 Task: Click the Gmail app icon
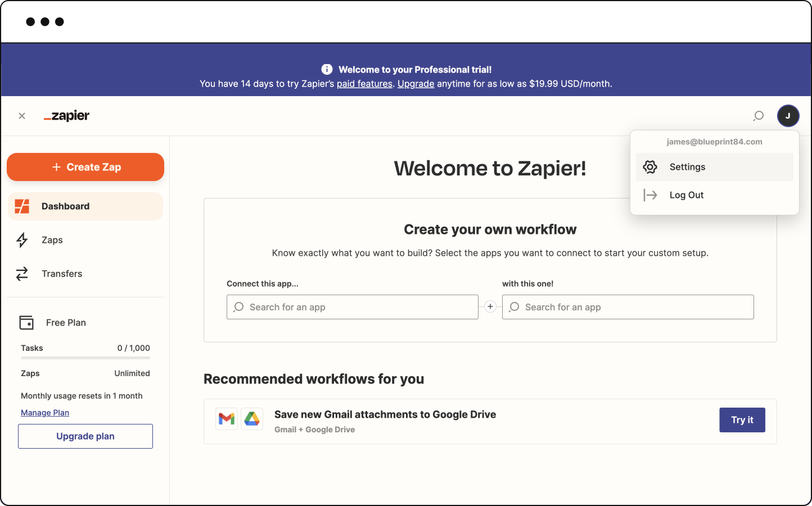[227, 419]
